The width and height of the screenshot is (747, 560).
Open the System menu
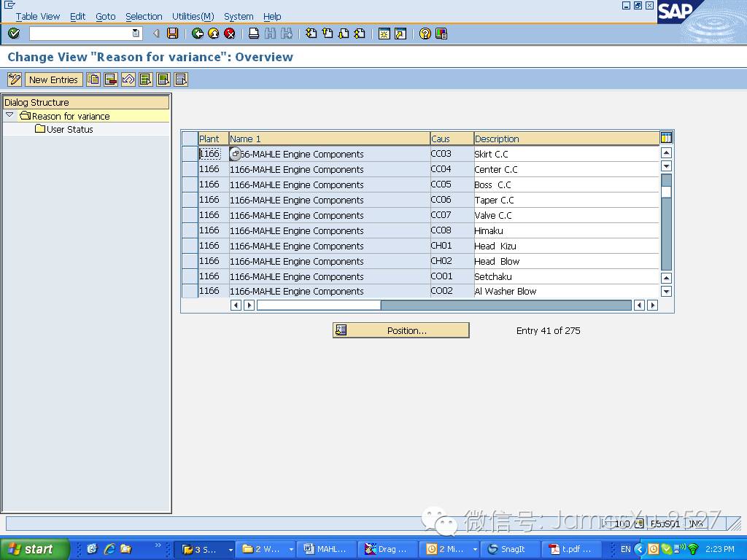coord(239,16)
